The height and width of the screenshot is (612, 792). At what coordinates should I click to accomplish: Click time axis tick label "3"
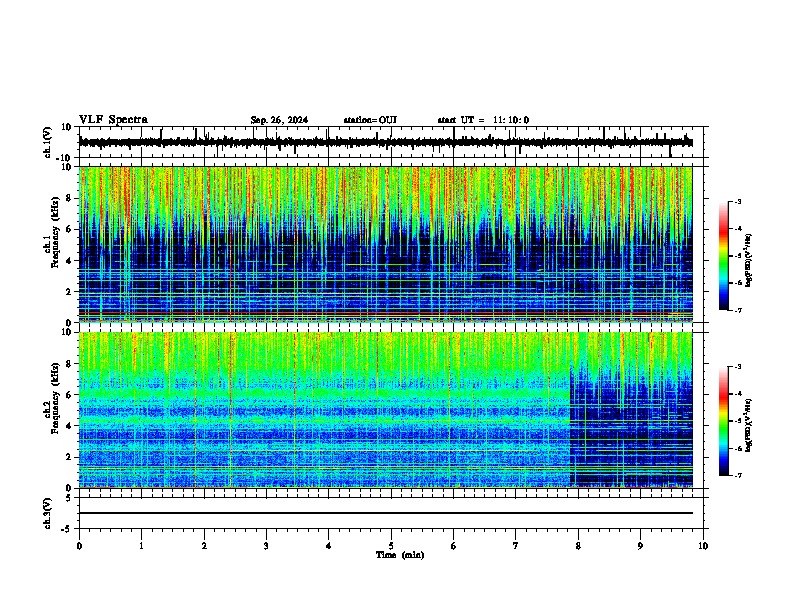(x=266, y=546)
